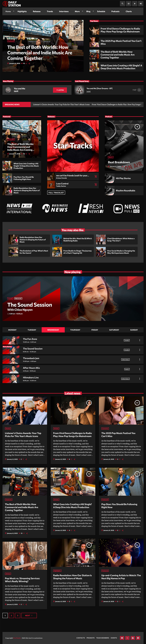Open the hamburger menu icon in header

129,4
